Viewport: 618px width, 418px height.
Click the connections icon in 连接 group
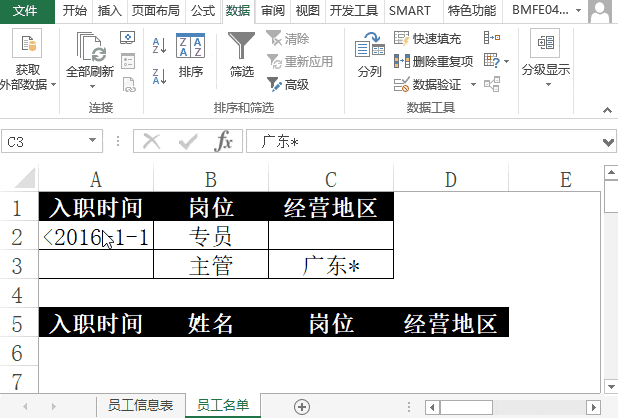point(128,38)
